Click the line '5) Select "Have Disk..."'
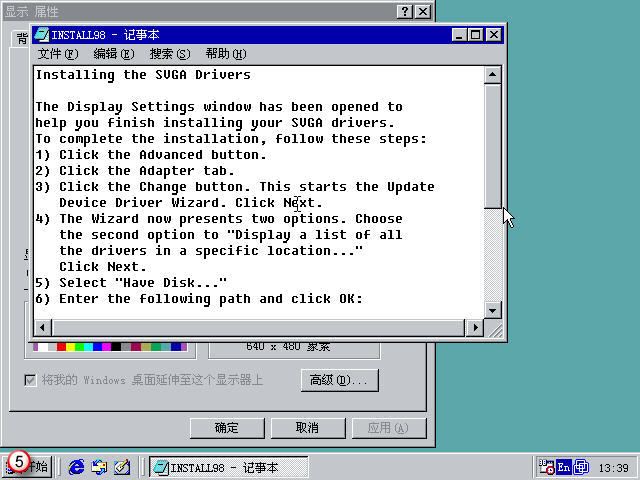Viewport: 640px width, 480px height. coord(131,282)
